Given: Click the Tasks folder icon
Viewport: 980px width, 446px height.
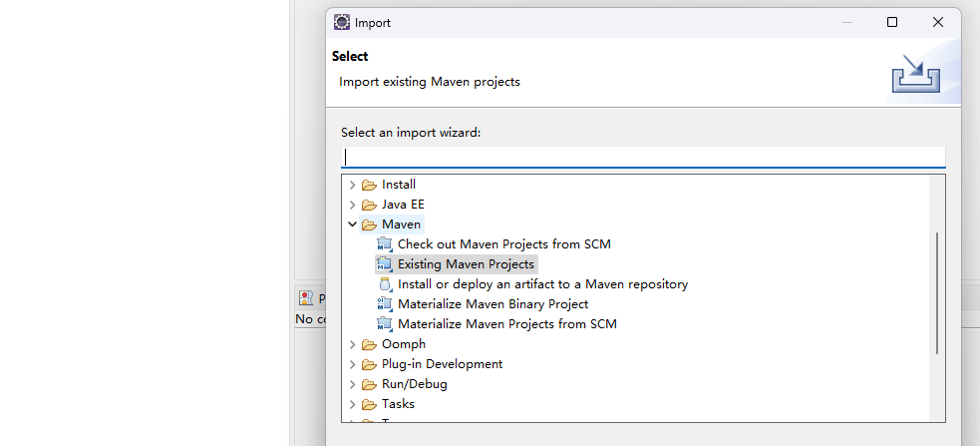Looking at the screenshot, I should click(x=370, y=405).
